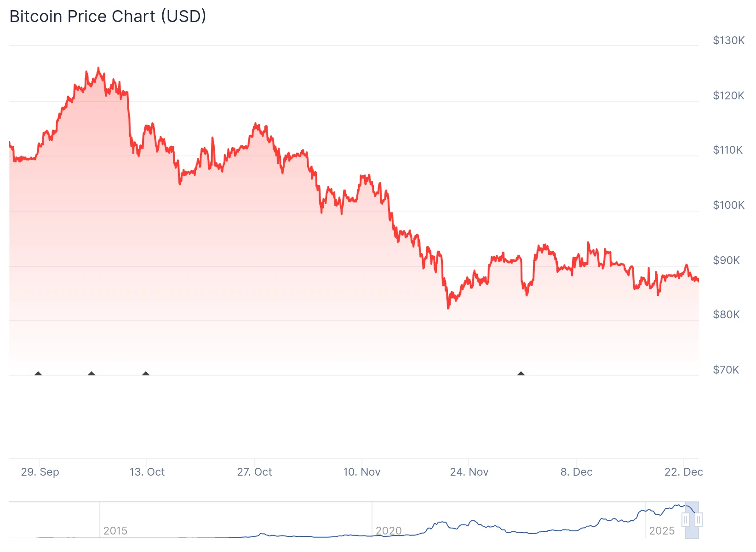Click the right range selector handle
756x552 pixels.
(699, 519)
